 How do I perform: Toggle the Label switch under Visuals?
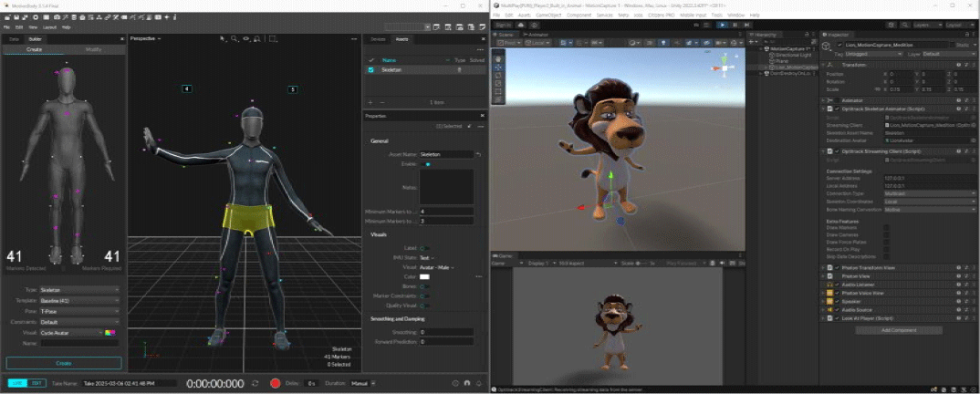click(x=424, y=248)
